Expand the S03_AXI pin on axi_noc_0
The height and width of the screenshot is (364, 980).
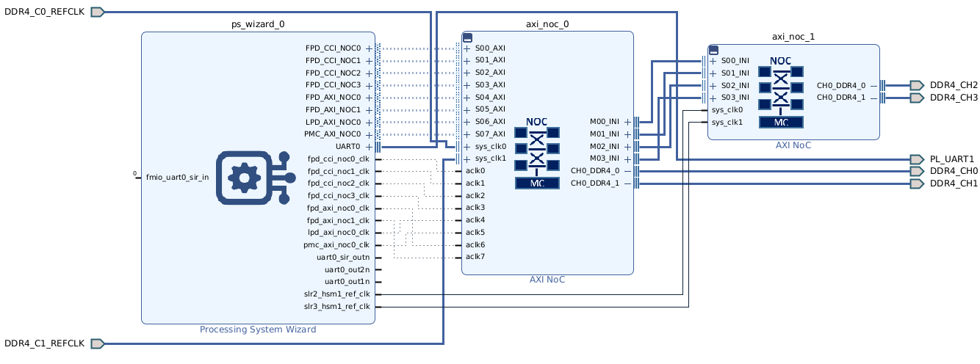click(468, 85)
